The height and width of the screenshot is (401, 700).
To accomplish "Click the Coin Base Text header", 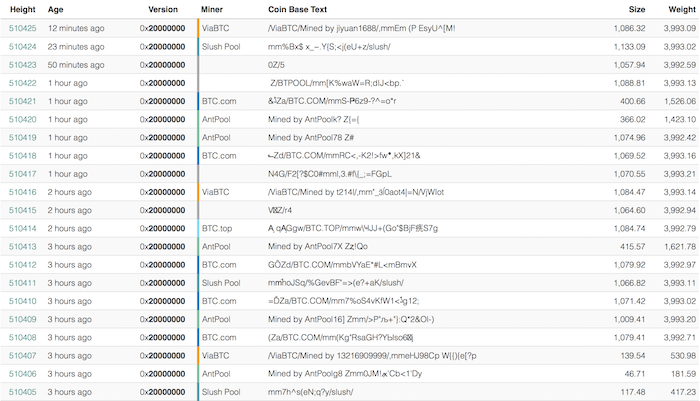I will (x=297, y=9).
